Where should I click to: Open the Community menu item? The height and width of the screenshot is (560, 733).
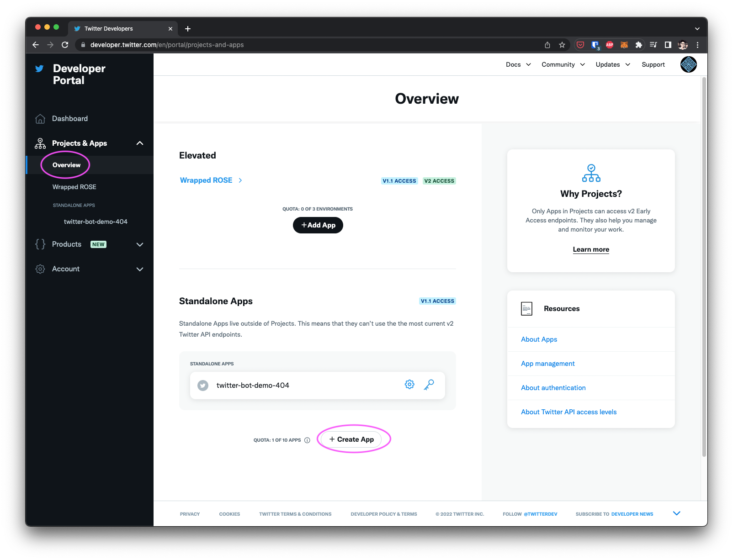pos(558,64)
